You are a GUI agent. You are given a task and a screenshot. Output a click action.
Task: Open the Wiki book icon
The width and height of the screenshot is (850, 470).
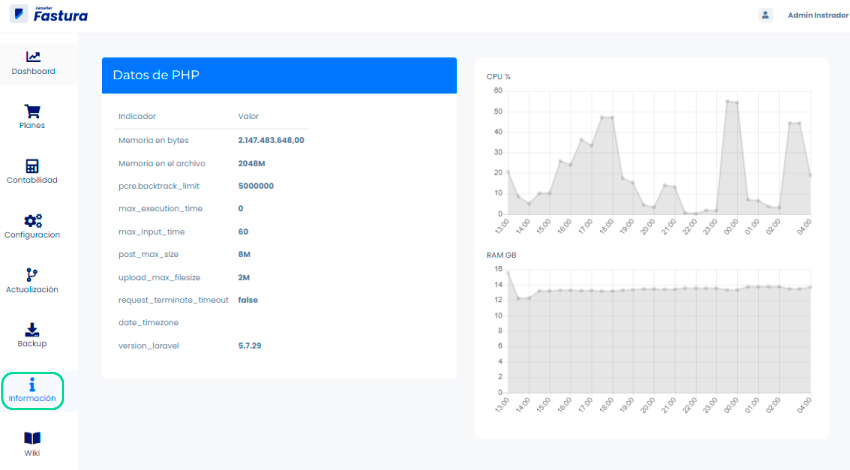coord(32,438)
